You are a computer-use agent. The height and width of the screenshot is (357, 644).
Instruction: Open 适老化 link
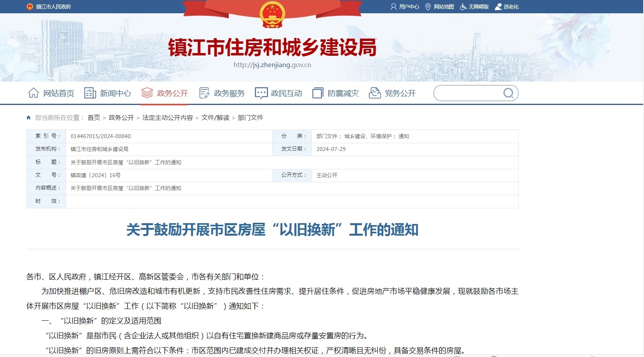tap(511, 7)
